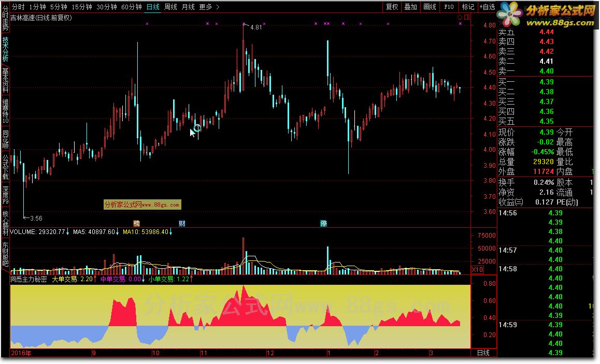Click the 卖五 ask price 4.44
This screenshot has height=364, width=600.
click(547, 32)
